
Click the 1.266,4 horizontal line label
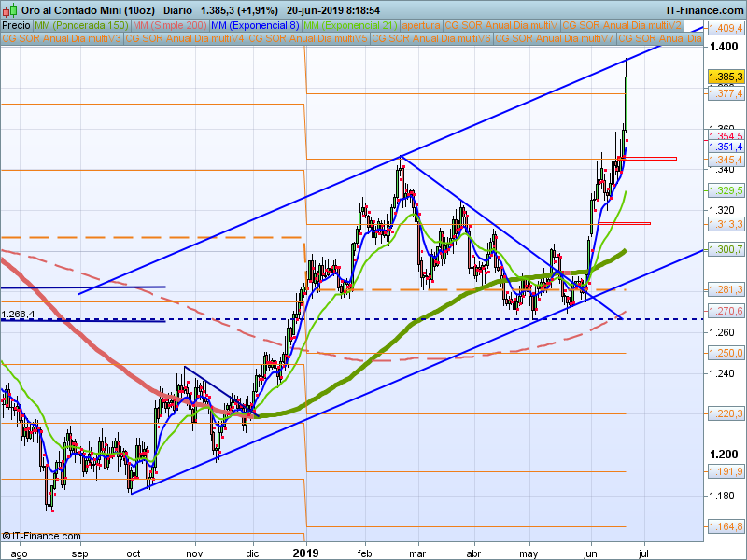[x=18, y=315]
